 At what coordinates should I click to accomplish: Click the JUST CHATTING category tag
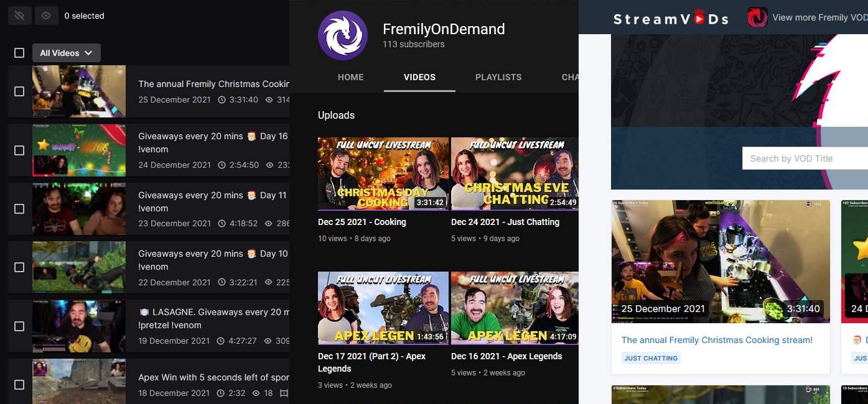point(651,358)
